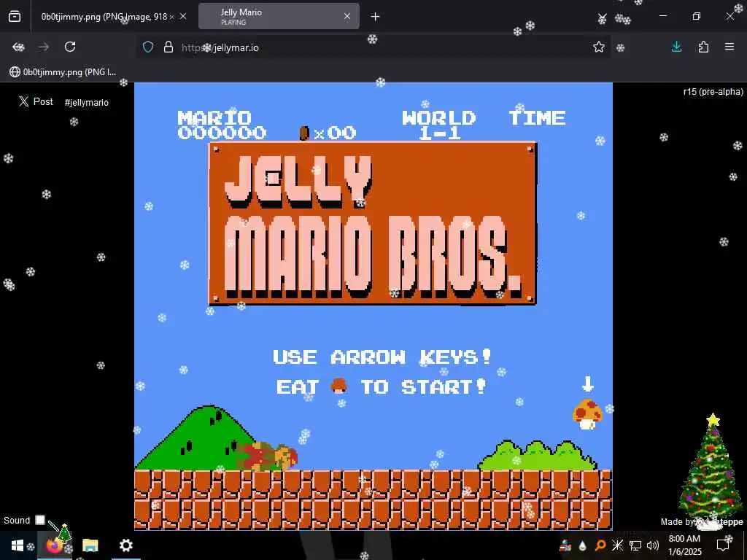The width and height of the screenshot is (747, 560).
Task: Open the #jellymario hashtag link
Action: point(86,102)
